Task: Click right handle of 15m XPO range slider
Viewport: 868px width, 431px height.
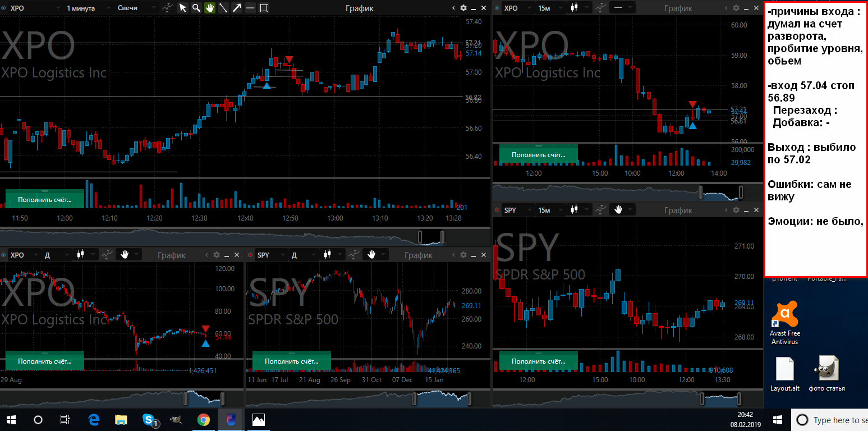Action: (x=741, y=192)
